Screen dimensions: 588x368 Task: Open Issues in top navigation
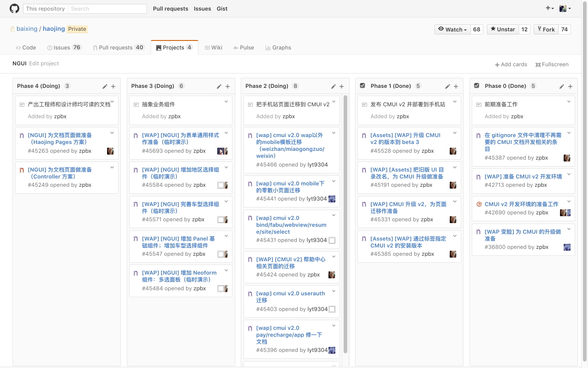tap(202, 9)
